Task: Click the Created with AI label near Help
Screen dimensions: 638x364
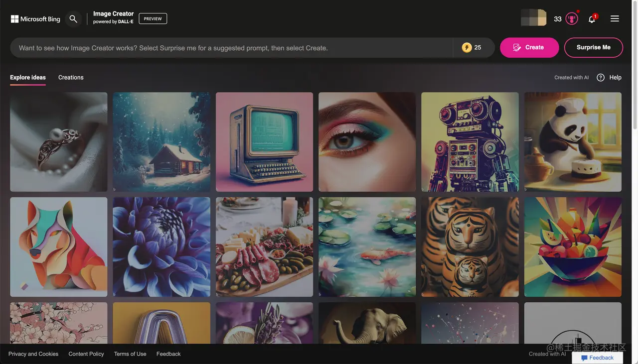Action: (x=571, y=78)
